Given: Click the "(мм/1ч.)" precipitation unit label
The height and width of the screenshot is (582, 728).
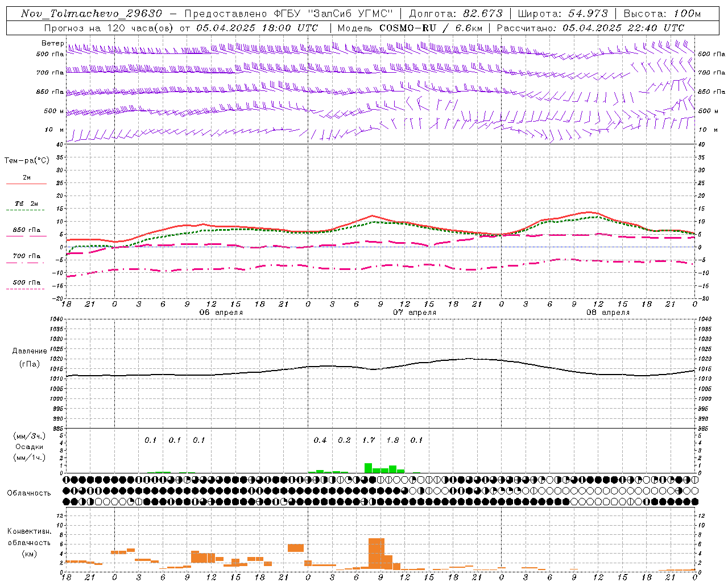Looking at the screenshot, I should [x=29, y=458].
